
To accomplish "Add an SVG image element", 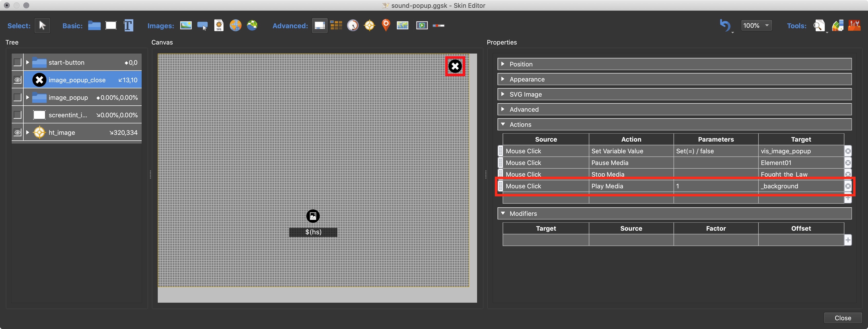I will click(219, 26).
